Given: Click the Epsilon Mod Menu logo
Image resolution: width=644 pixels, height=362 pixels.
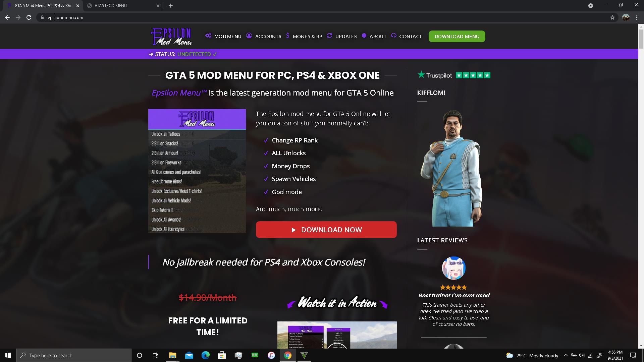Looking at the screenshot, I should click(171, 37).
